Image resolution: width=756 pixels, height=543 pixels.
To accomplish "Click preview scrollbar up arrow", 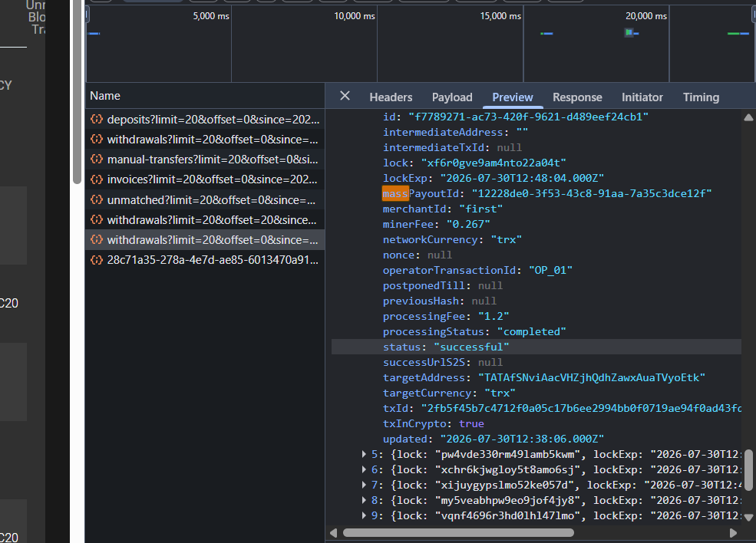I will tap(748, 117).
